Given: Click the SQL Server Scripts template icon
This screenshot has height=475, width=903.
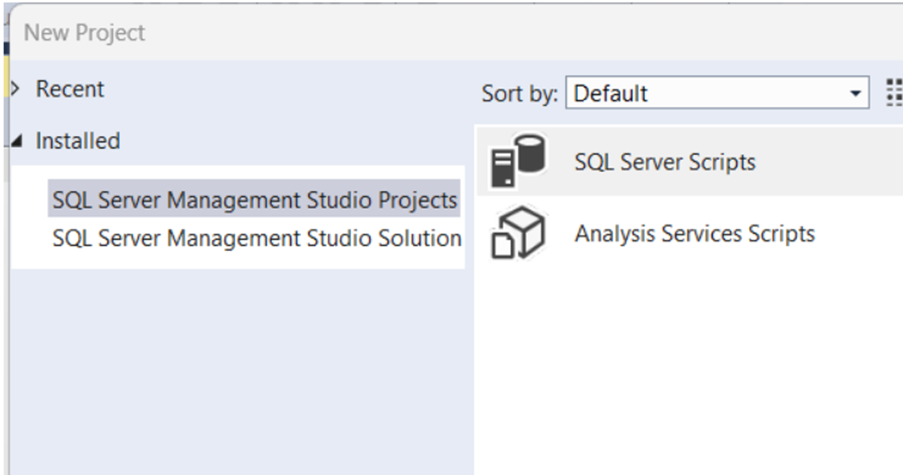Looking at the screenshot, I should (517, 163).
